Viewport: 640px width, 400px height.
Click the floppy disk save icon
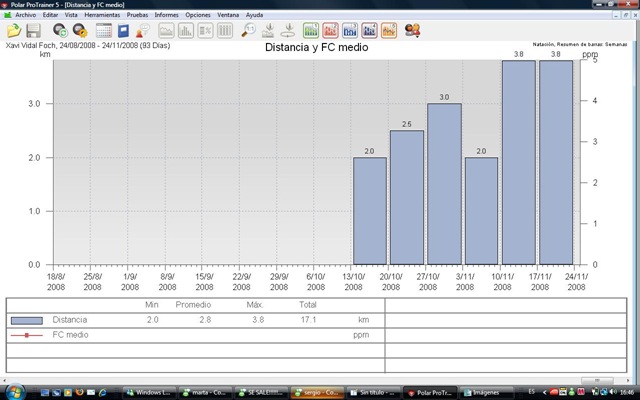(x=33, y=31)
